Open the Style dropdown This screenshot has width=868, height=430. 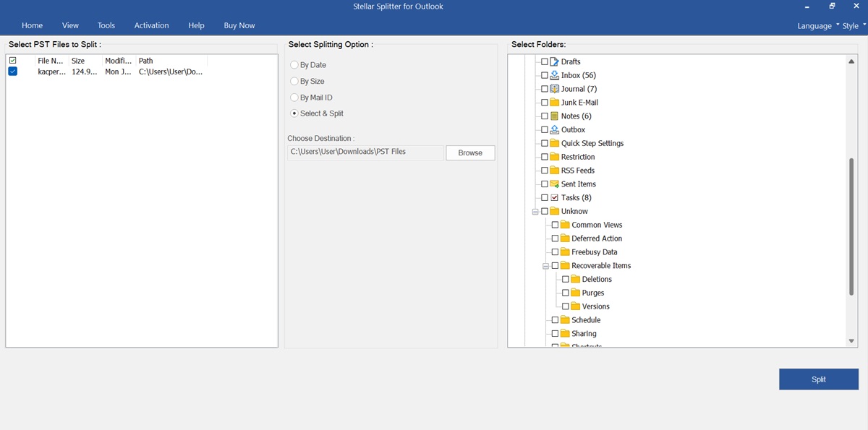pyautogui.click(x=854, y=26)
